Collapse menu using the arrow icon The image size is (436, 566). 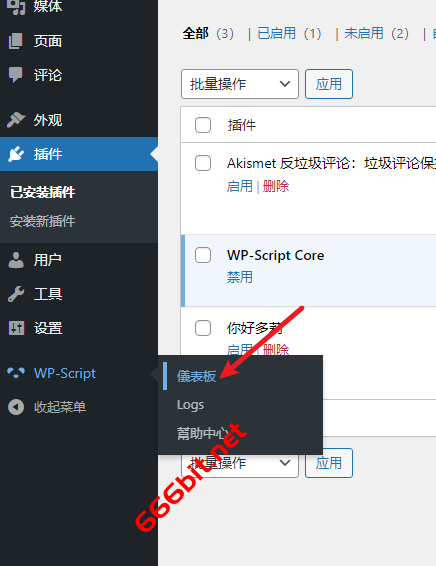16,407
